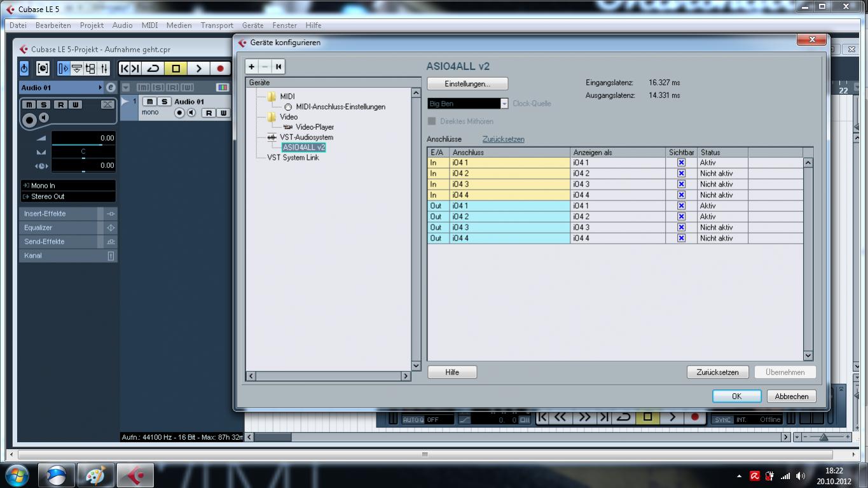Enable record in the Inspector
868x488 pixels.
point(29,120)
